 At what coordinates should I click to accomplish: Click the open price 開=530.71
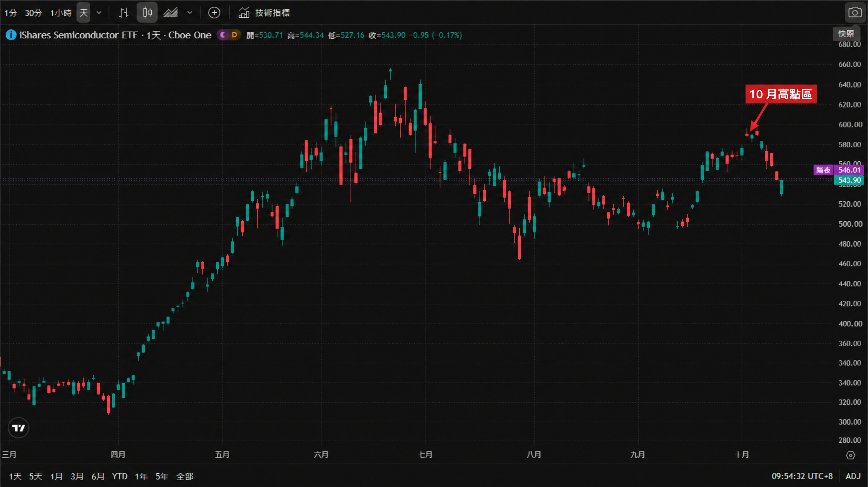point(265,35)
